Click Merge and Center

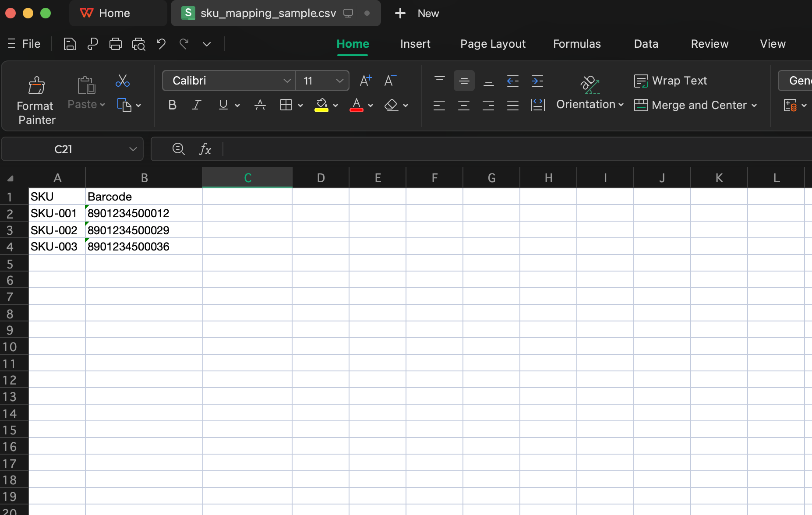point(695,105)
